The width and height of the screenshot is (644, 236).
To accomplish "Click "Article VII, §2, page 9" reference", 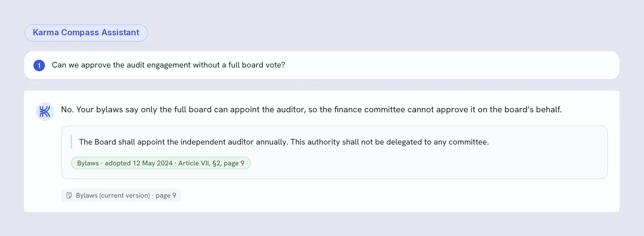I will click(x=212, y=163).
